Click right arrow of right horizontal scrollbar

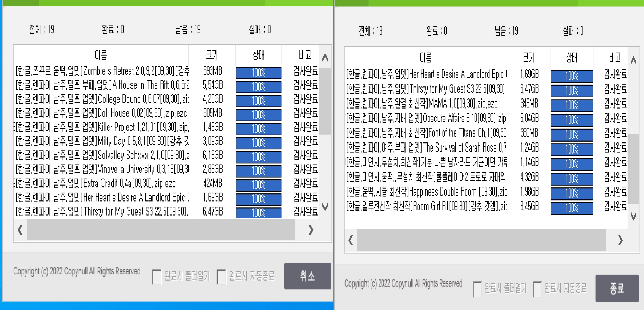click(x=620, y=240)
